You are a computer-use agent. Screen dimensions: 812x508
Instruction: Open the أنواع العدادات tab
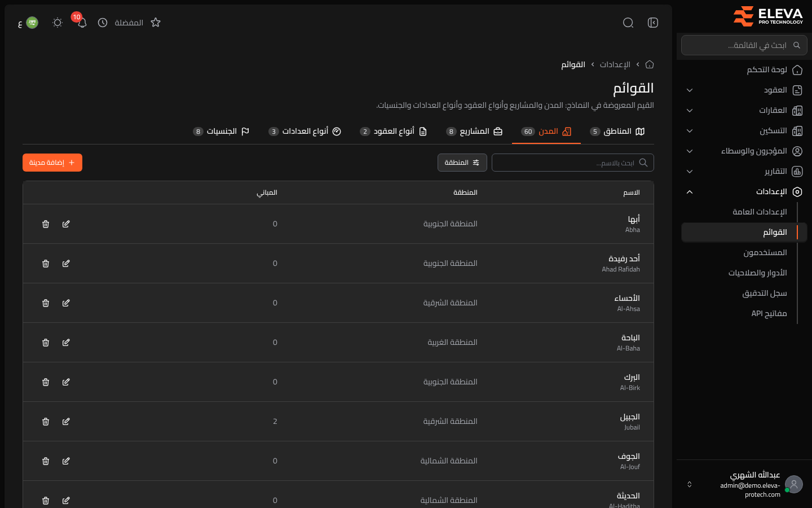pos(305,132)
